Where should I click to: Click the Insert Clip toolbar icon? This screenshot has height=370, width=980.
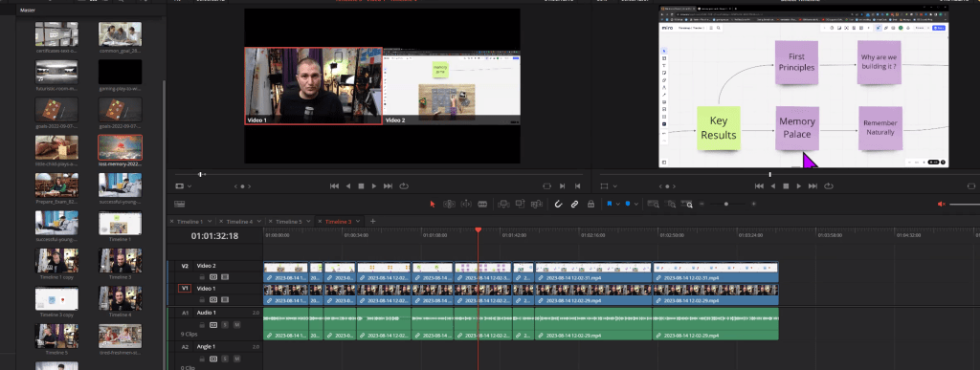503,204
